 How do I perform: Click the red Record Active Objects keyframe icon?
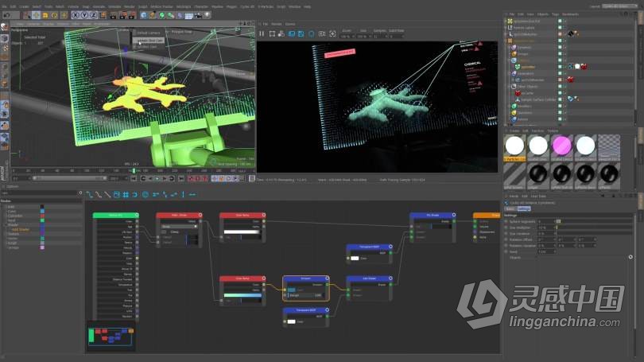[191, 178]
